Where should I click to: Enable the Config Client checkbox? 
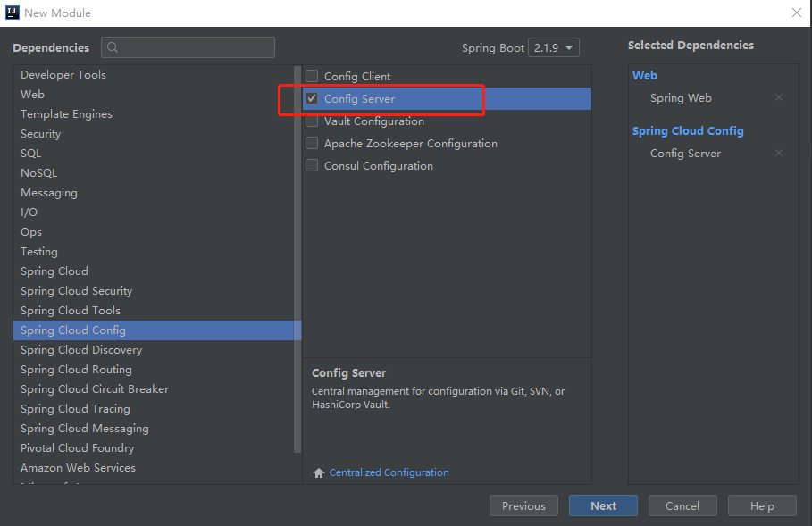coord(312,77)
